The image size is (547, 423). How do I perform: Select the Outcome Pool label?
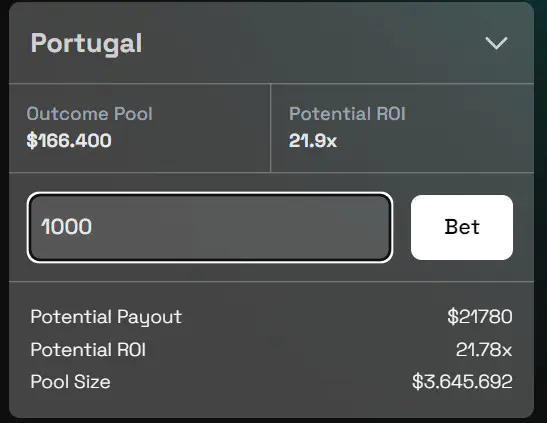[90, 114]
